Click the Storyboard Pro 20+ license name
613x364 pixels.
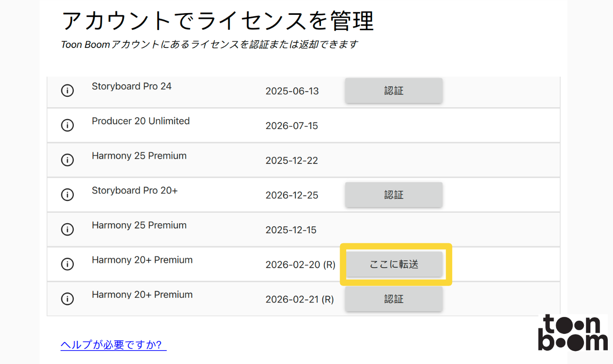(135, 191)
